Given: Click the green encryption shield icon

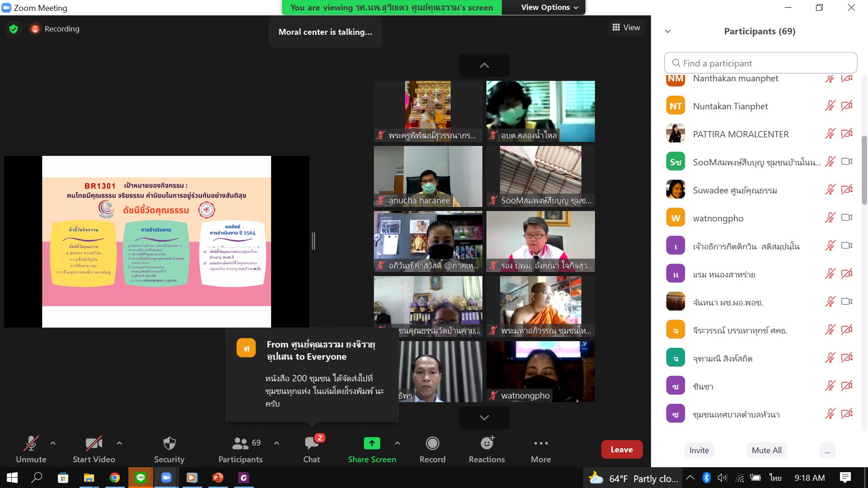Looking at the screenshot, I should [14, 29].
